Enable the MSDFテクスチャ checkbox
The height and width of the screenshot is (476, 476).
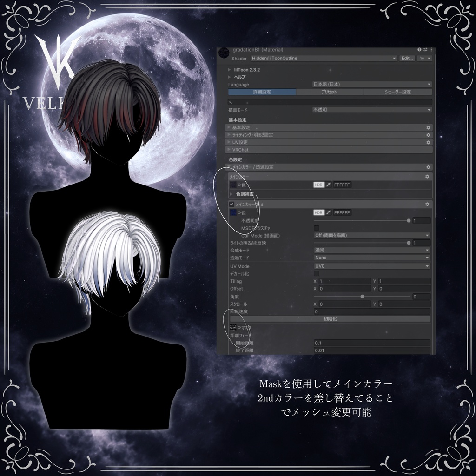316,228
